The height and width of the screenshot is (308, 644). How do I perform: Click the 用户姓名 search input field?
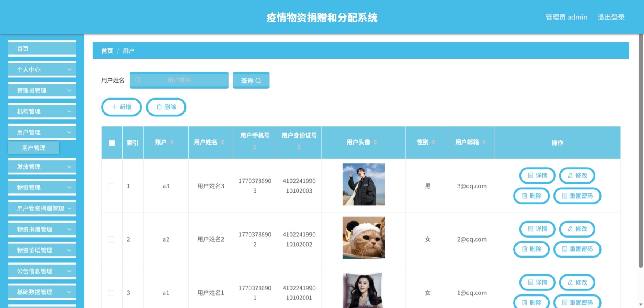pyautogui.click(x=179, y=80)
